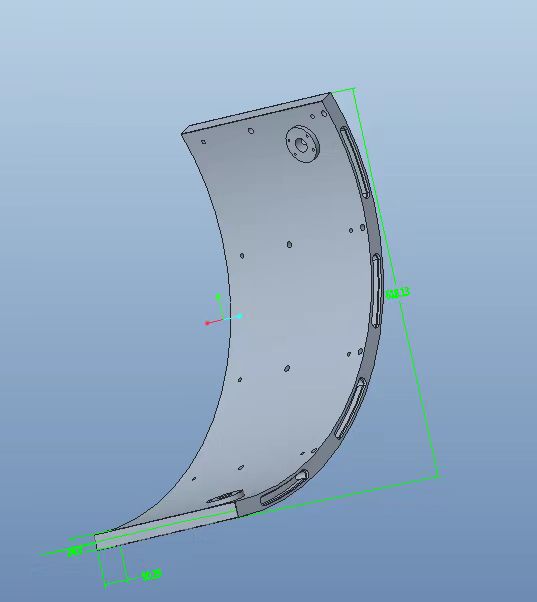Select the circular flange boss near top
Viewport: 537px width, 602px height.
(303, 144)
